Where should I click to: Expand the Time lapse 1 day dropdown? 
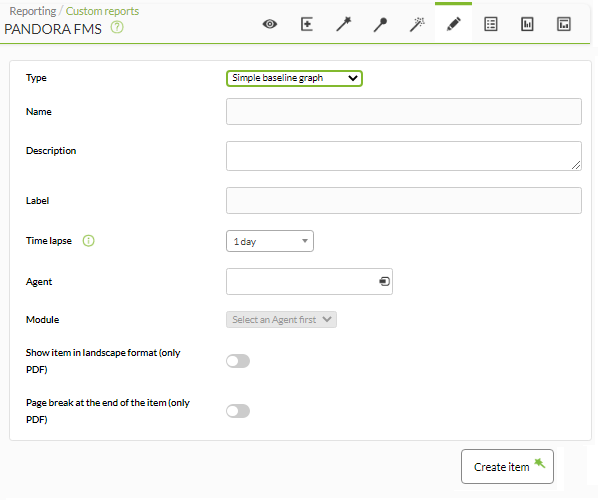coord(270,241)
